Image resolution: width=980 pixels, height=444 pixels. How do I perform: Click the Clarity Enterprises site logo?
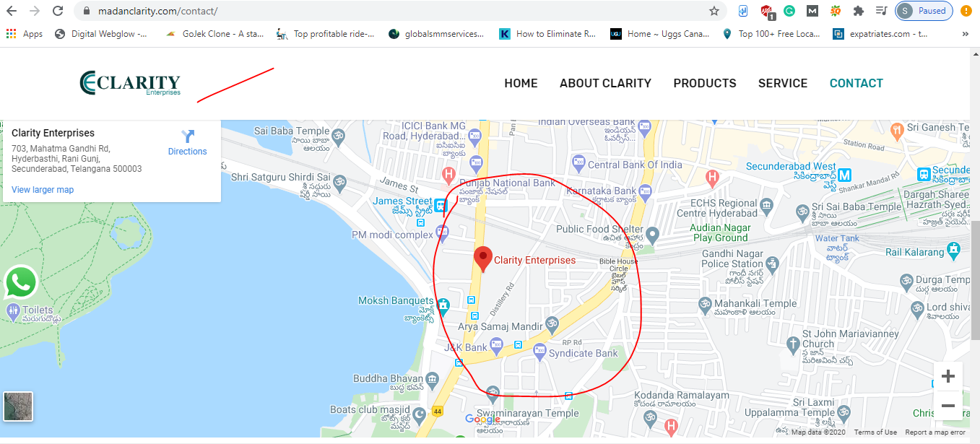pyautogui.click(x=130, y=83)
